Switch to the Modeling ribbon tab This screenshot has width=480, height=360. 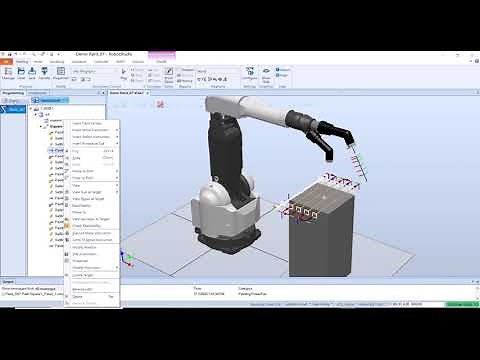57,62
